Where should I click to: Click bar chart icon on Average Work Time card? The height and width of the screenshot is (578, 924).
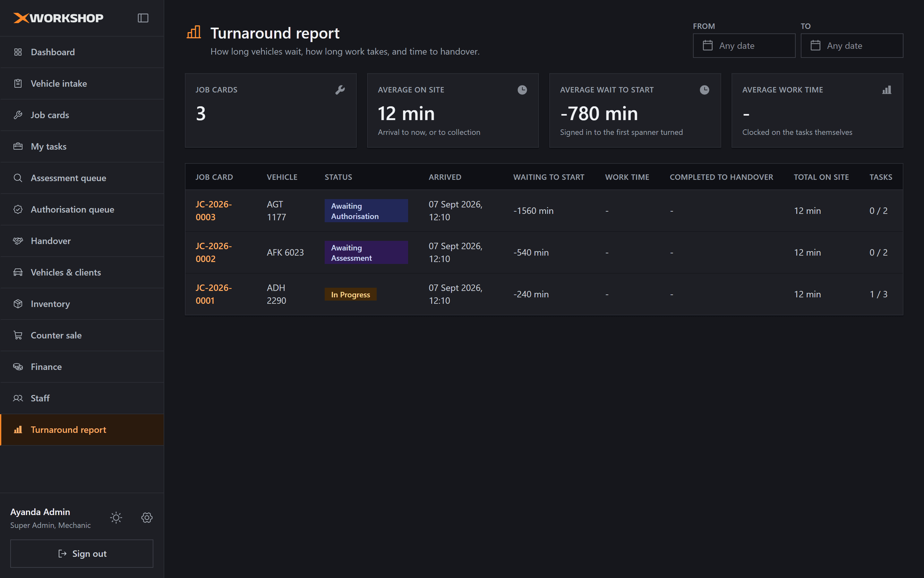click(886, 90)
